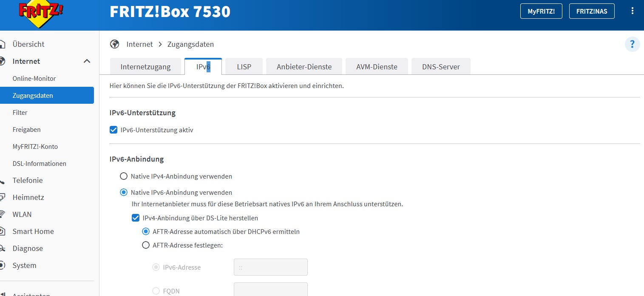Select the FQDN radio button

156,291
